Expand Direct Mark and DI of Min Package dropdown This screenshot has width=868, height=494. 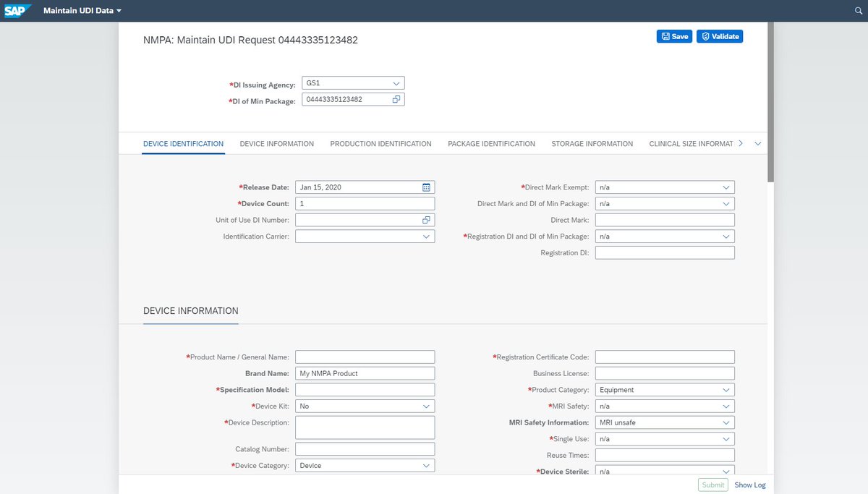726,204
